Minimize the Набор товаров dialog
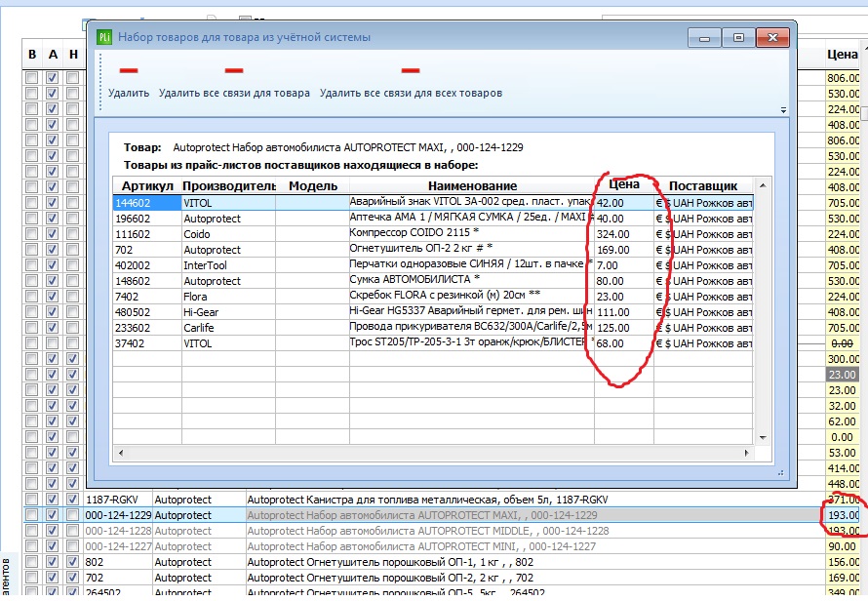The height and width of the screenshot is (601, 868). (705, 38)
